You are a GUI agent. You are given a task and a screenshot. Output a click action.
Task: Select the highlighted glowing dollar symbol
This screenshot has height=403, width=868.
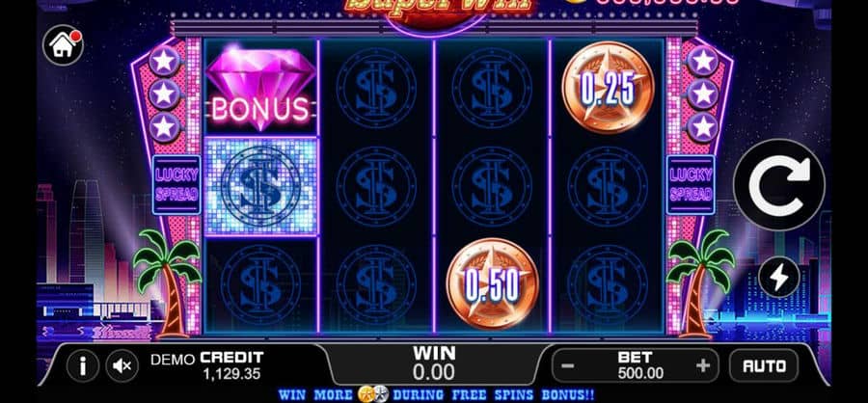tap(260, 186)
